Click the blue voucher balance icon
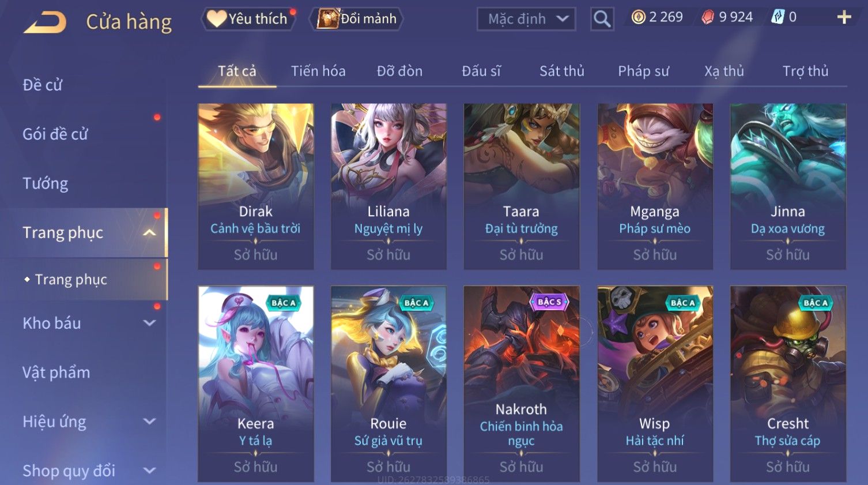This screenshot has height=485, width=868. tap(778, 17)
